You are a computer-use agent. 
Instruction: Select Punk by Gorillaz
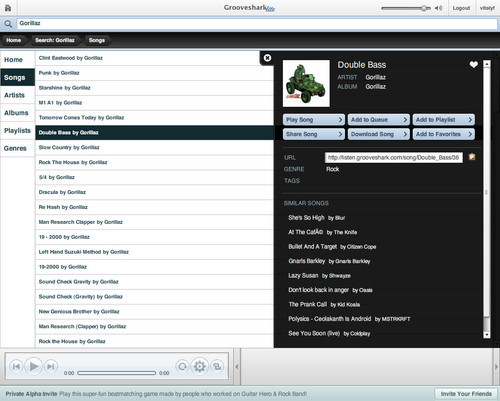pyautogui.click(x=154, y=73)
